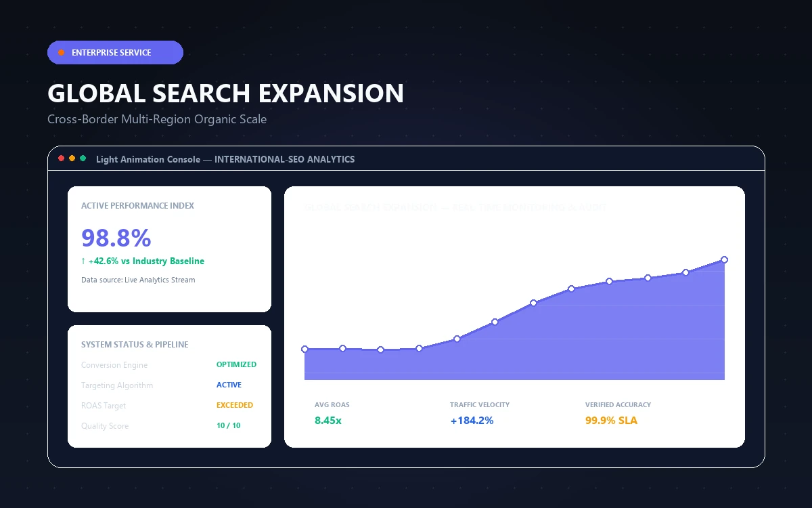Click the red window control dot
812x508 pixels.
(x=62, y=158)
